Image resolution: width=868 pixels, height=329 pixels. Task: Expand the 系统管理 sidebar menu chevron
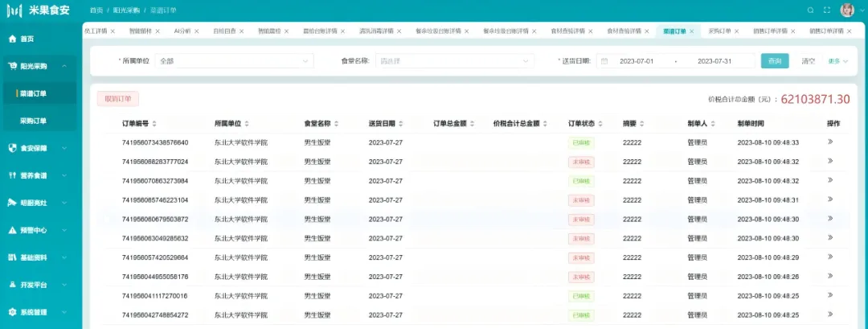(65, 312)
